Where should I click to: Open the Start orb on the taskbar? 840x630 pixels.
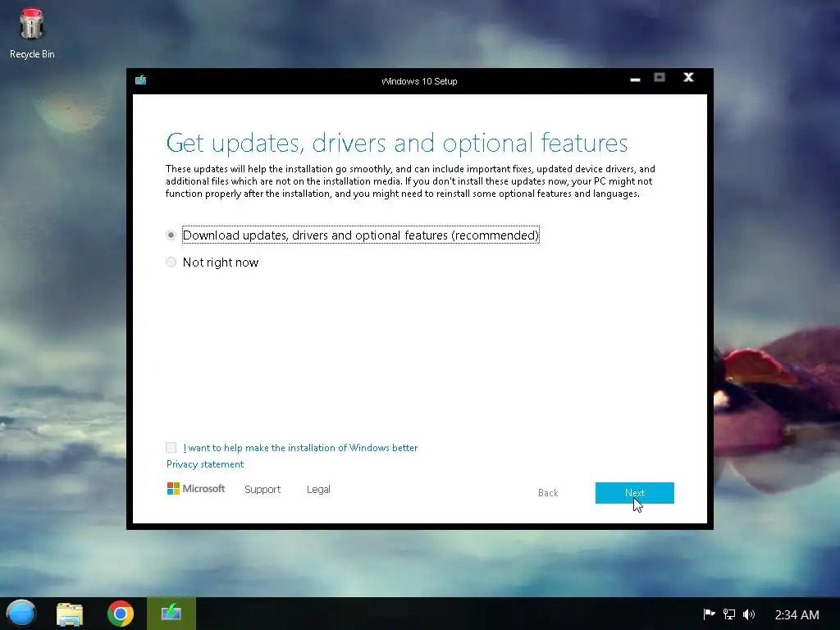21,614
